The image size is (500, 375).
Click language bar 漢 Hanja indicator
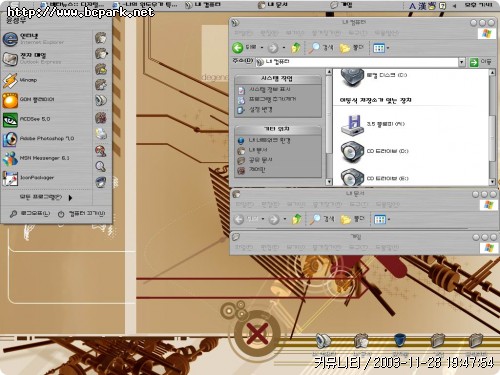[x=422, y=6]
